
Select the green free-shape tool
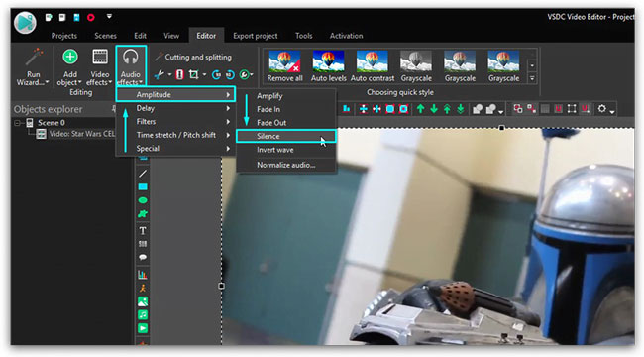click(143, 214)
